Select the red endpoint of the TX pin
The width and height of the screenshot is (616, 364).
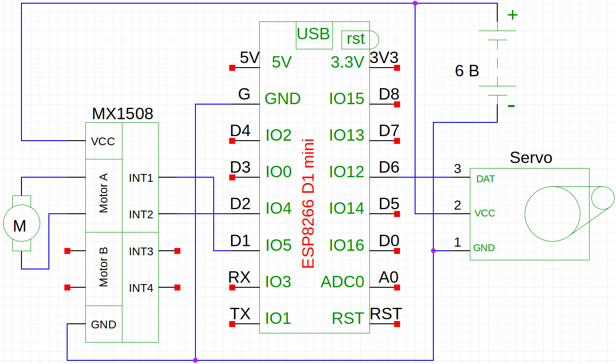tap(232, 324)
